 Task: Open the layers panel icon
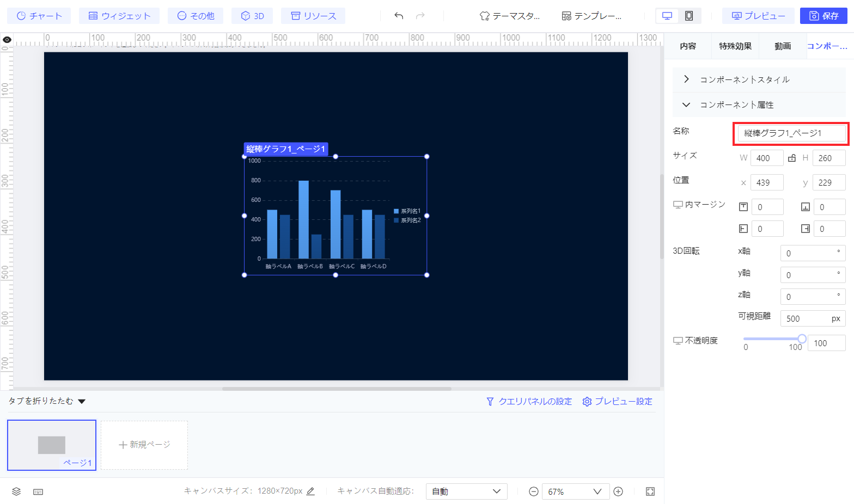coord(16,491)
